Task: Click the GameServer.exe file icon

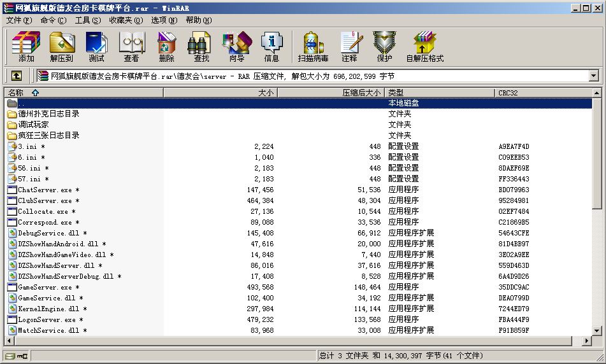Action: [12, 287]
